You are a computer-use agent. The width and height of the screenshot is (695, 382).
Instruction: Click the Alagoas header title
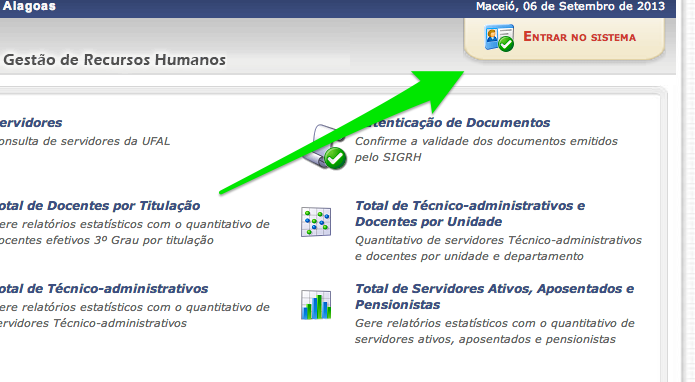[x=29, y=6]
